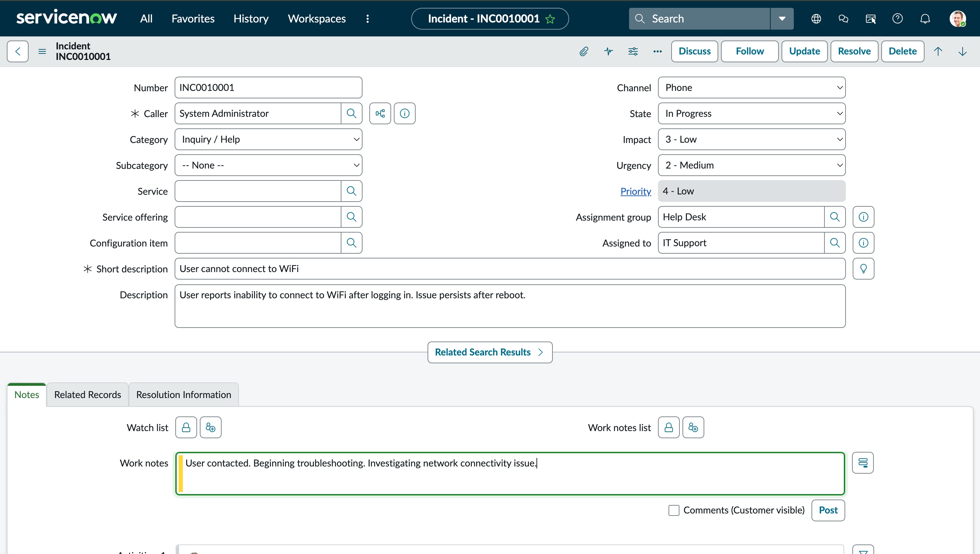Open knowledge suggestion lightbulb icon

(863, 269)
